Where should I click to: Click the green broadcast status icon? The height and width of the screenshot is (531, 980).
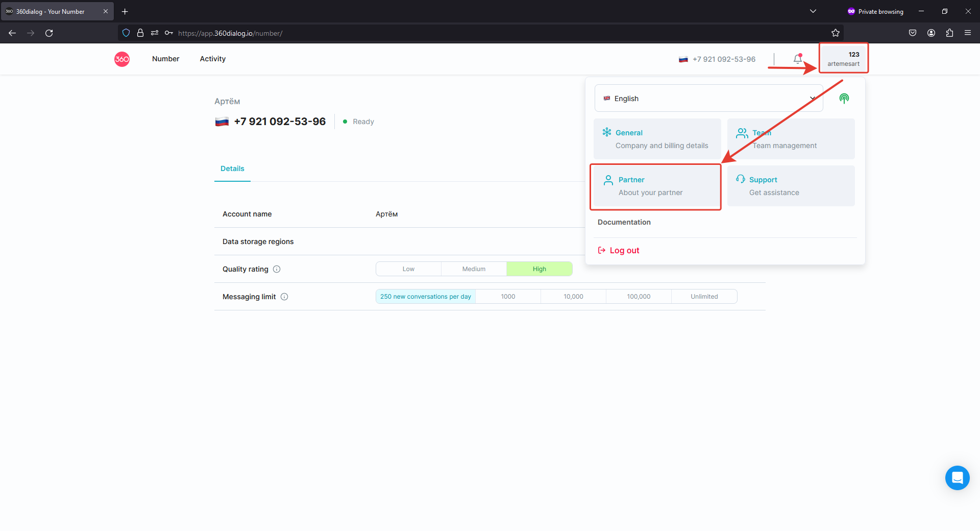click(844, 98)
